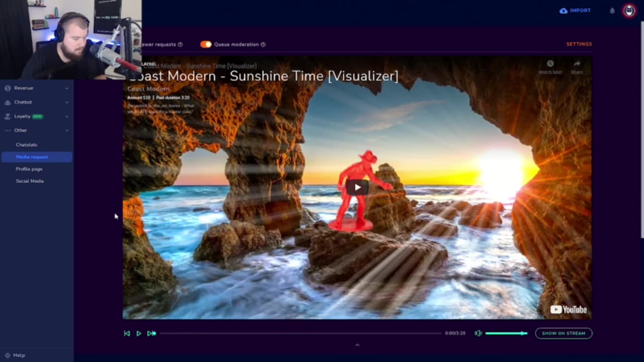Click the Import button
Screen dimensions: 644x362
(575, 11)
